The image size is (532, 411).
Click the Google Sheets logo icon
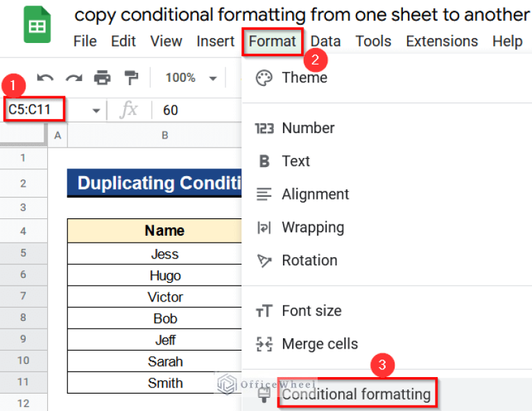tap(37, 26)
